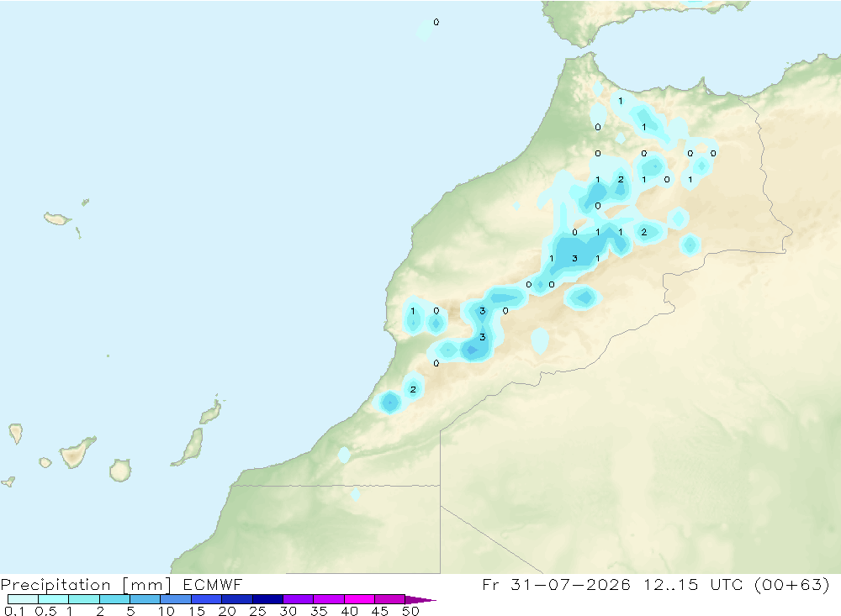Select the 45–50 mm legend color box

point(390,599)
